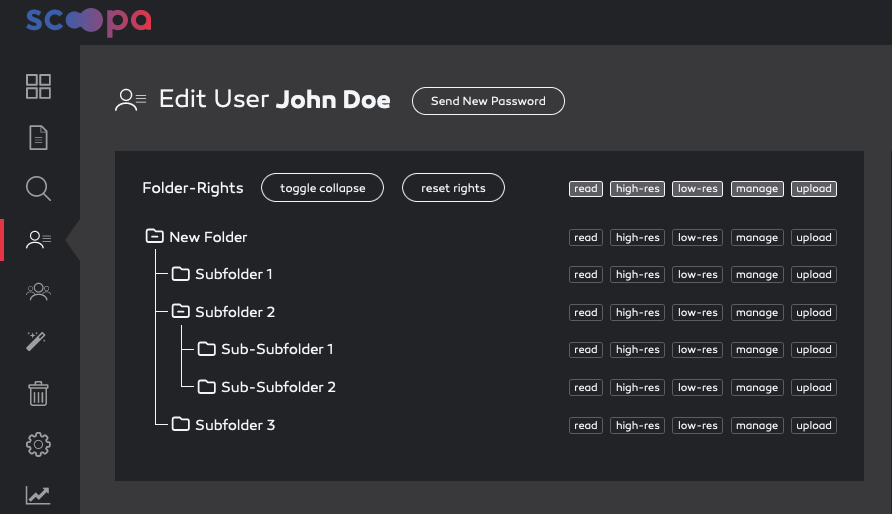This screenshot has height=514, width=892.
Task: Toggle read right for Subfolder 3
Action: coord(585,426)
